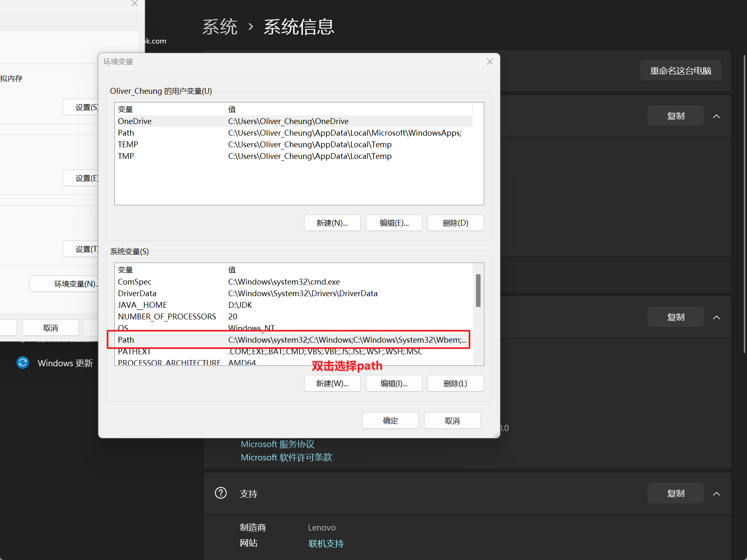Click the C:\Windows\system32\cmd.exe value
747x560 pixels.
pyautogui.click(x=284, y=282)
